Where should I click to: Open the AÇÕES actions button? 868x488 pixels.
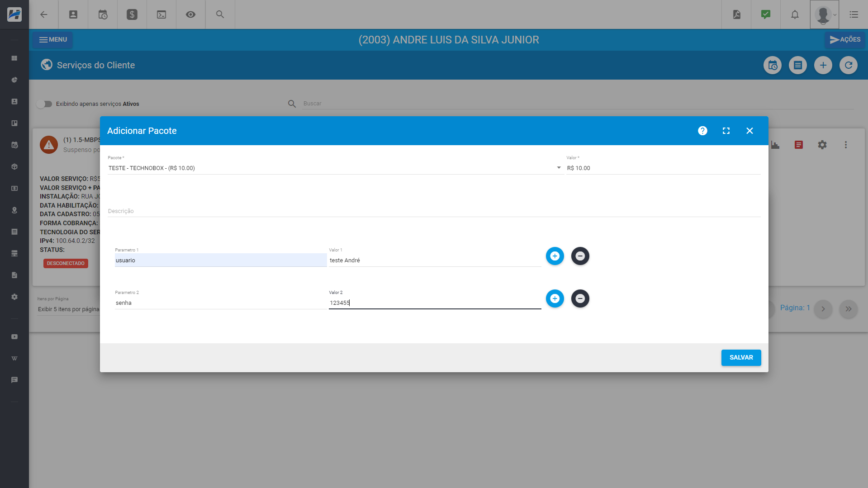tap(845, 40)
